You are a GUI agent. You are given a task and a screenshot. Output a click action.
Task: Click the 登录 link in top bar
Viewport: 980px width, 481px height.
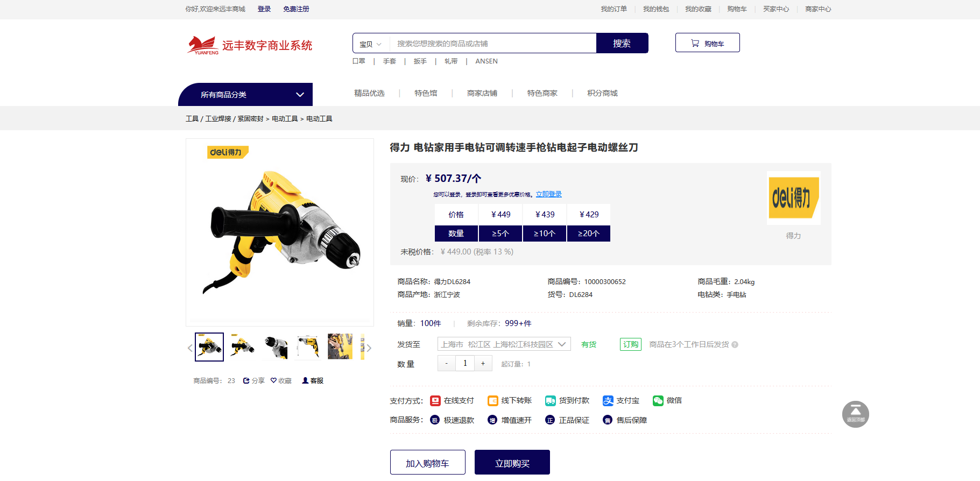(264, 9)
